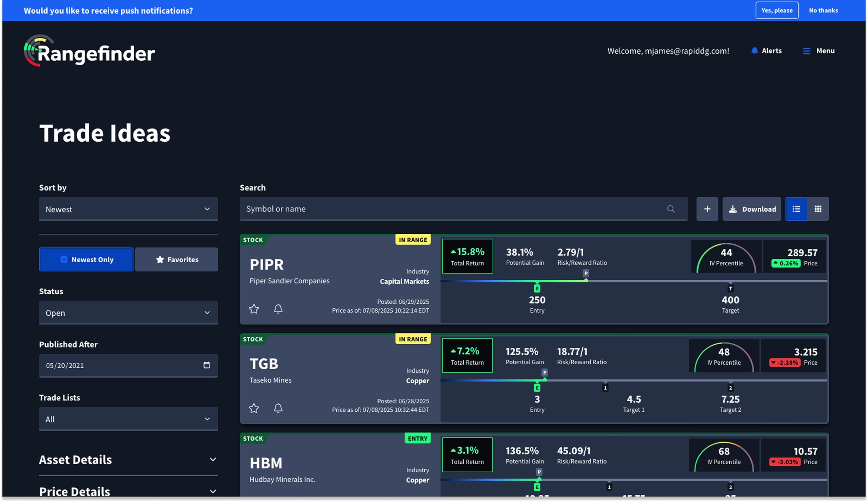The height and width of the screenshot is (502, 868).
Task: Star TGB as a favorite
Action: tap(254, 408)
